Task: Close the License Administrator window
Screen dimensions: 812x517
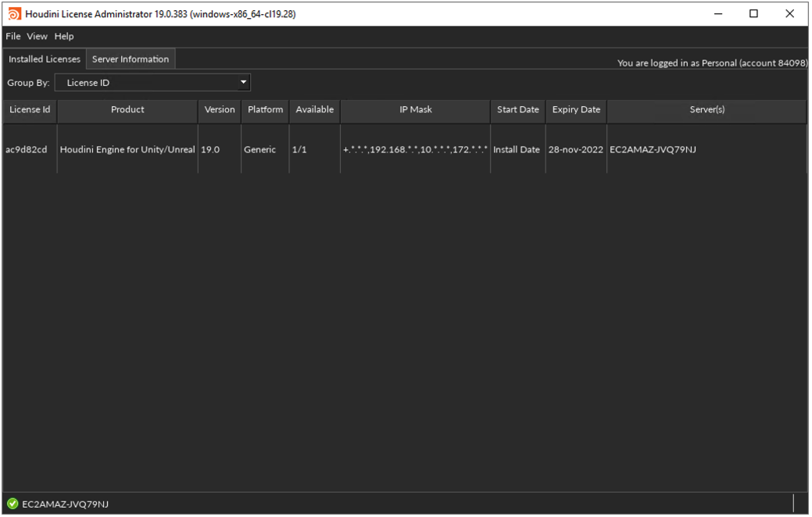Action: (x=790, y=14)
